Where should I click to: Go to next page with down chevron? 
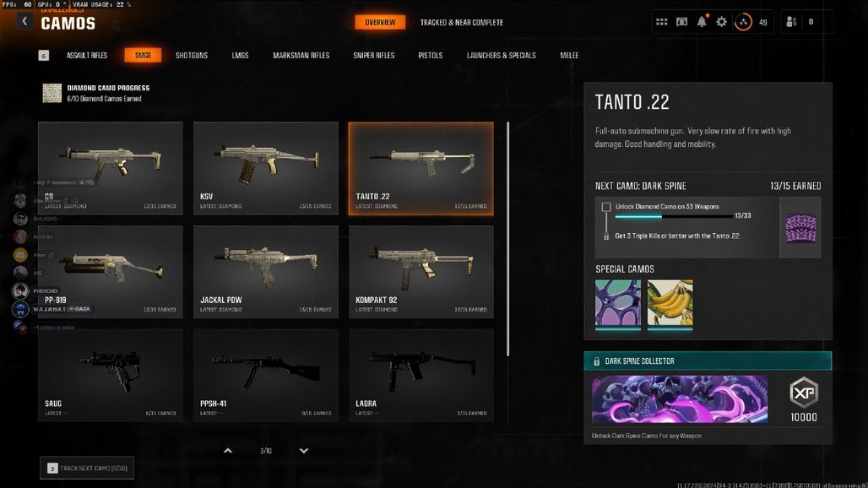[304, 450]
